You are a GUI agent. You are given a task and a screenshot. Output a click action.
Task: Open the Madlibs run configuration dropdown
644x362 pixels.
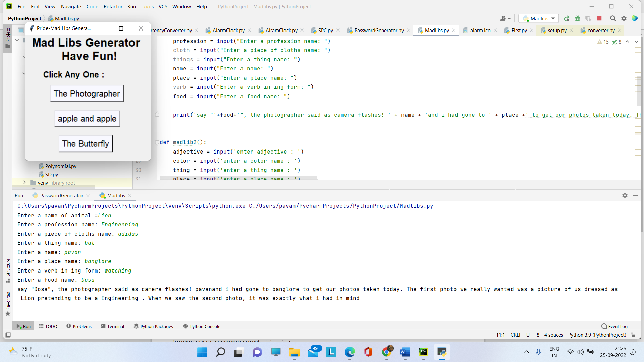tap(539, 19)
